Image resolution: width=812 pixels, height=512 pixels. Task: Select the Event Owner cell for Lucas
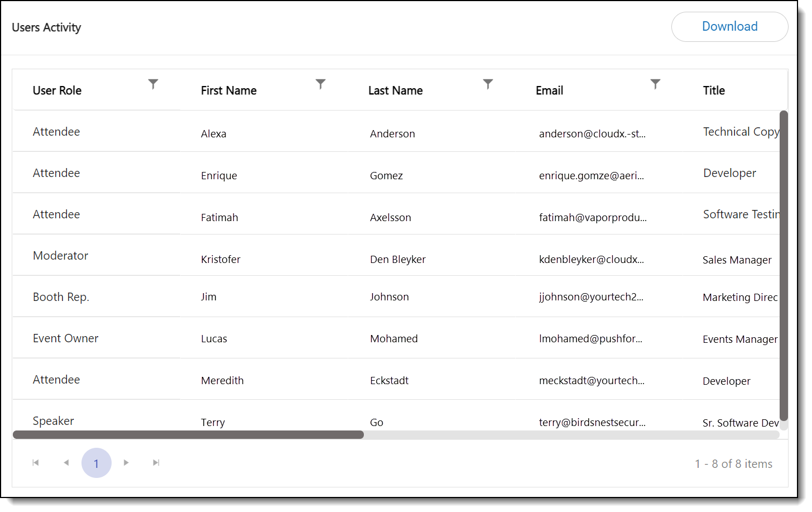click(65, 338)
